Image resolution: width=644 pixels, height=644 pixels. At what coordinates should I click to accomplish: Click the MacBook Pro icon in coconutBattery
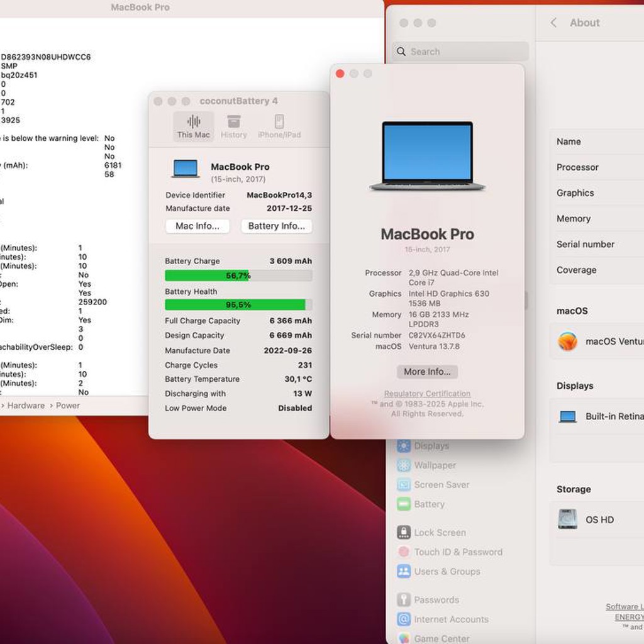(x=186, y=169)
